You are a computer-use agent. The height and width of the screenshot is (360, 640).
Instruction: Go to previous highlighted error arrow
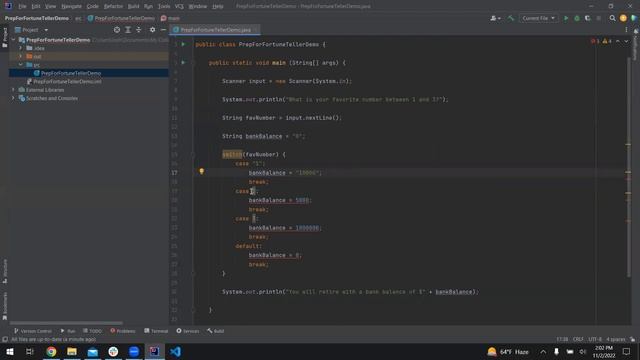(618, 41)
